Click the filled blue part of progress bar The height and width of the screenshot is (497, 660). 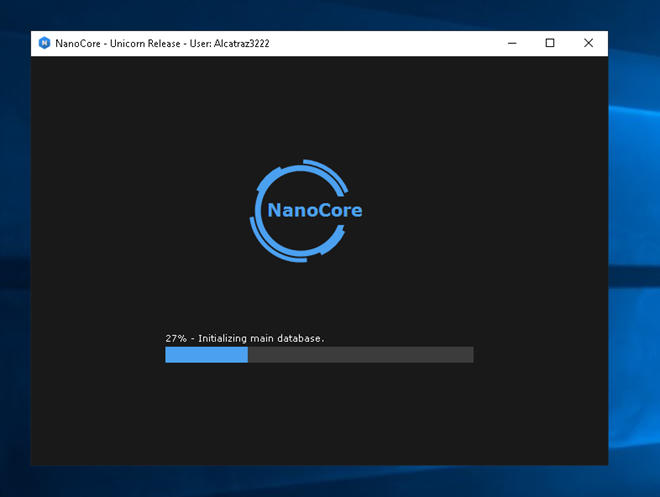pyautogui.click(x=206, y=355)
